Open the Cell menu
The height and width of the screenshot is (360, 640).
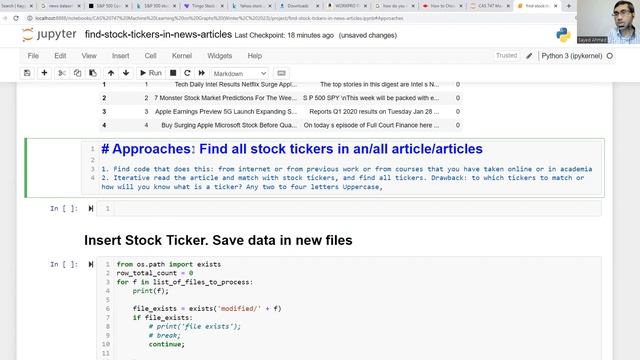150,56
